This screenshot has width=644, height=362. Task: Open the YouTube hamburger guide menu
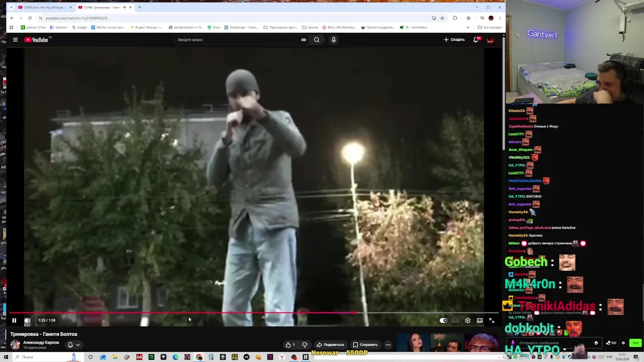point(15,40)
